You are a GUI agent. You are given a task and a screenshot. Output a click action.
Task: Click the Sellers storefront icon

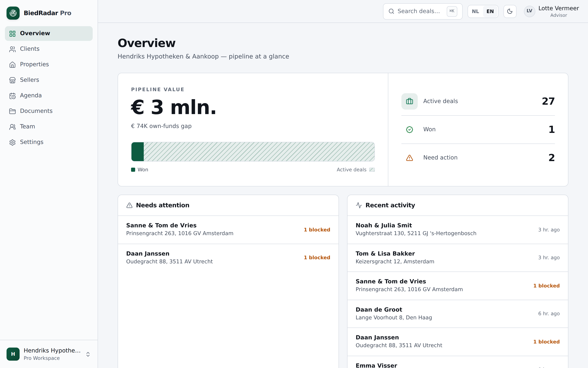(12, 80)
